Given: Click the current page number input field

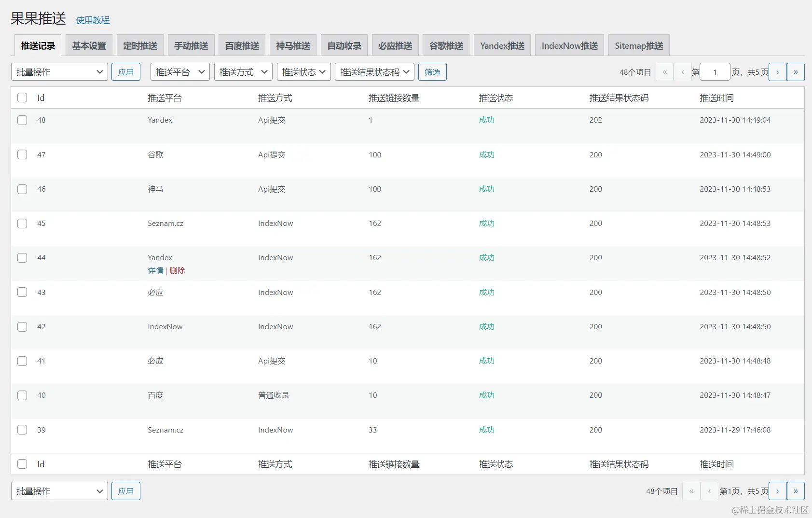Looking at the screenshot, I should [x=715, y=72].
